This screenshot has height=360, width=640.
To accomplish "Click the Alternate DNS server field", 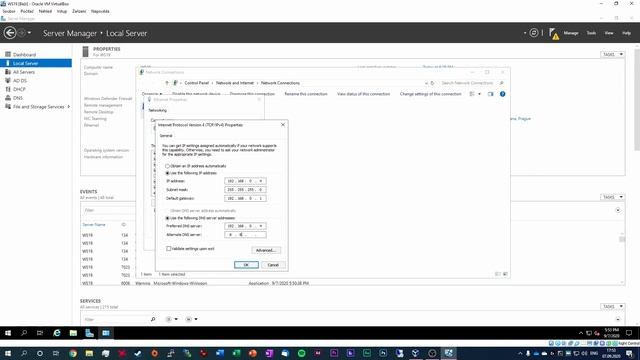I will point(245,235).
